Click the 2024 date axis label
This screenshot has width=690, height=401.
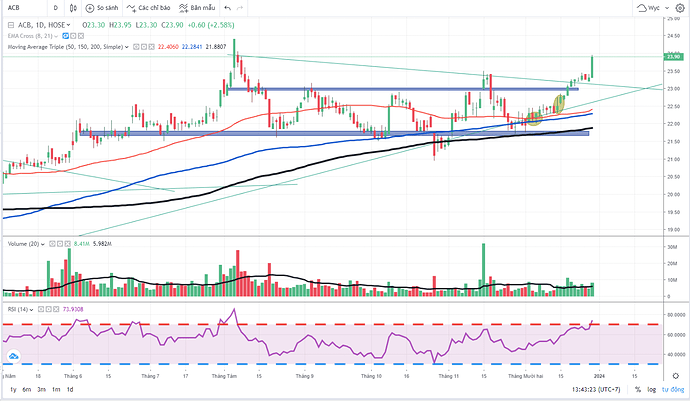click(599, 376)
